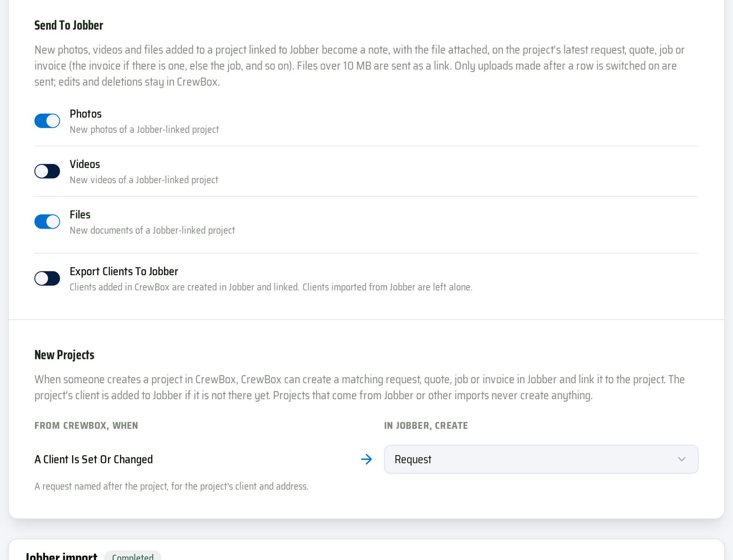The image size is (733, 560).
Task: Click the text 'New documents of a Jobber-linked project'
Action: (152, 230)
